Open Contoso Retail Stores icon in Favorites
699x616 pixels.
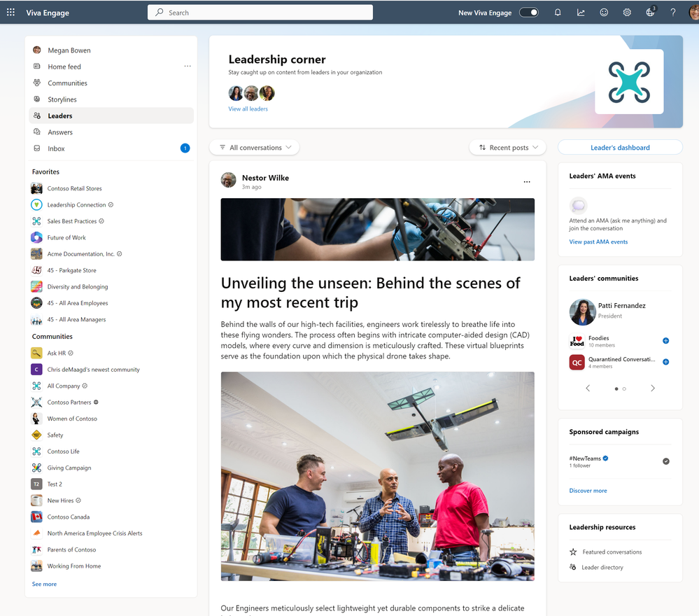(x=36, y=188)
